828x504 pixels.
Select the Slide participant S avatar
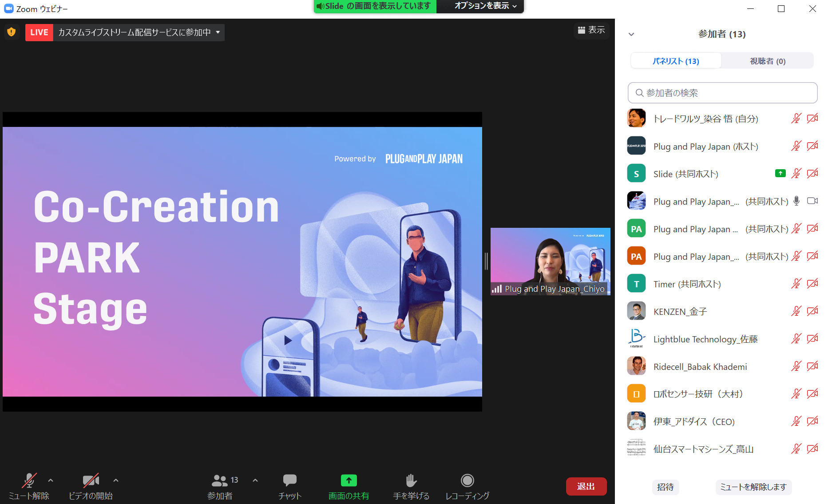[x=636, y=174]
